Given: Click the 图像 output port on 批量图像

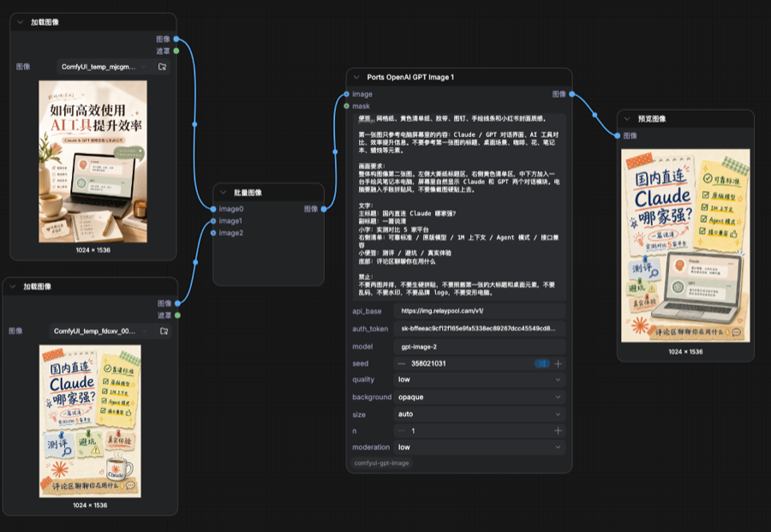Looking at the screenshot, I should 324,209.
